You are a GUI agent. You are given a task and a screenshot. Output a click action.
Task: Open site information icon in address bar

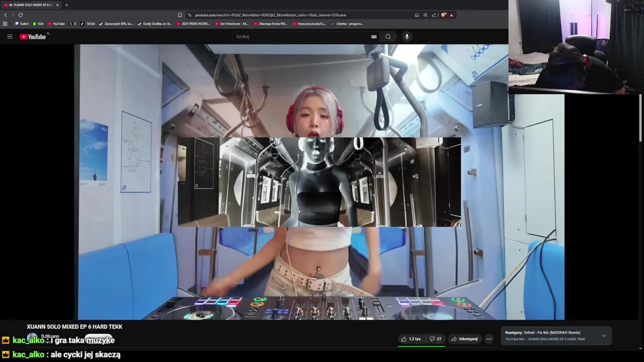point(189,15)
